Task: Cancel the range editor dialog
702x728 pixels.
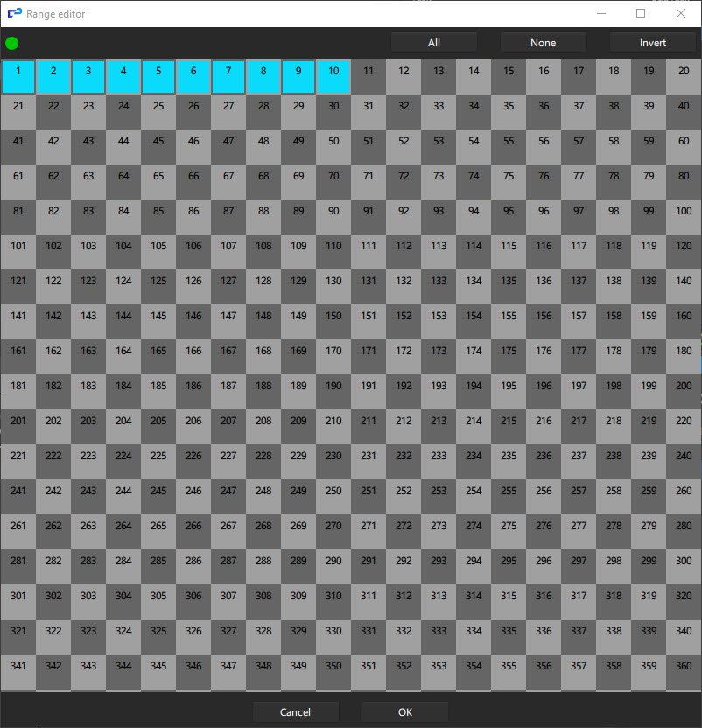Action: click(x=295, y=711)
